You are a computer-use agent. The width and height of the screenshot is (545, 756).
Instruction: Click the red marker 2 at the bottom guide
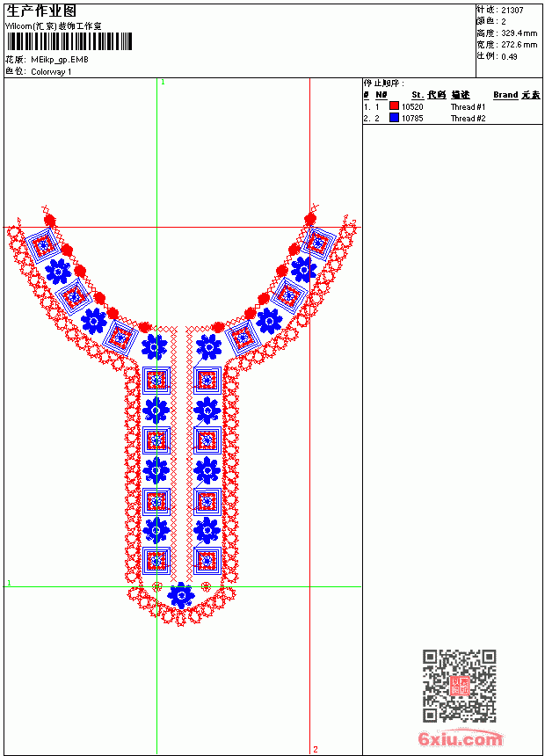point(316,749)
